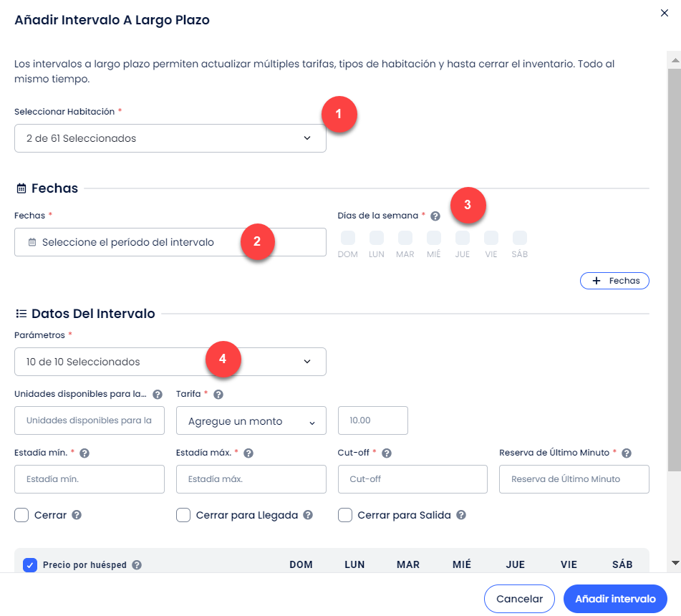Click the Cancelar button
The image size is (681, 616).
click(x=519, y=599)
